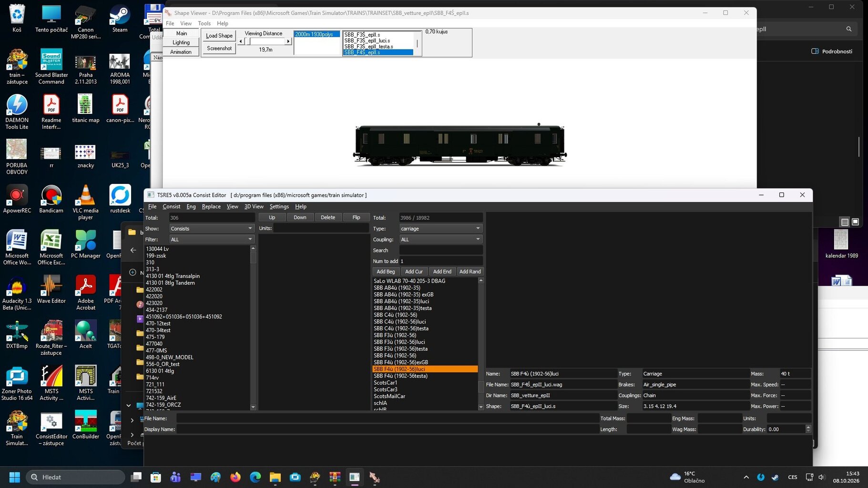The width and height of the screenshot is (868, 488).
Task: Switch to the Animation tab in Shape Viewer
Action: pyautogui.click(x=181, y=52)
